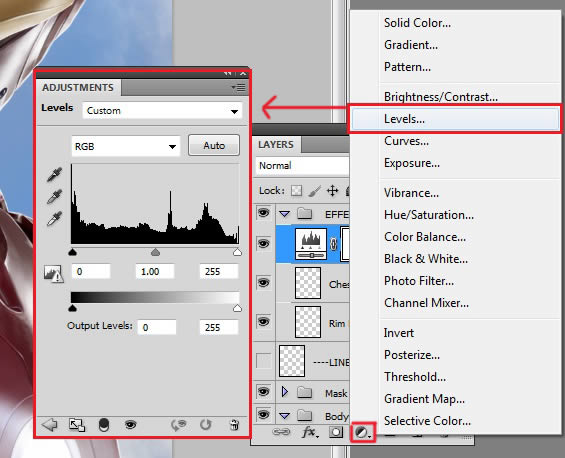This screenshot has width=565, height=458.
Task: Collapse the EFFE layer group
Action: click(x=285, y=214)
